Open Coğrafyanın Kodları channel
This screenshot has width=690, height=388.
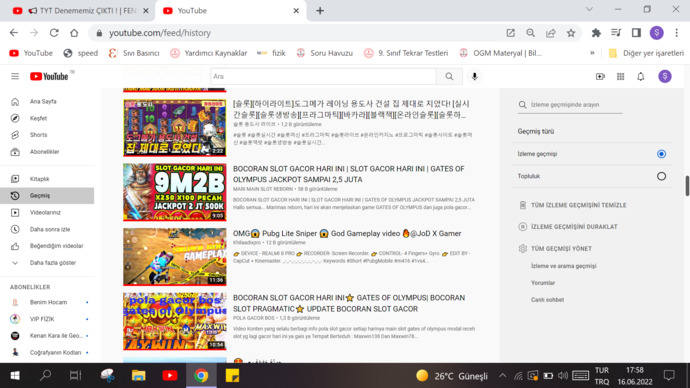(47, 352)
